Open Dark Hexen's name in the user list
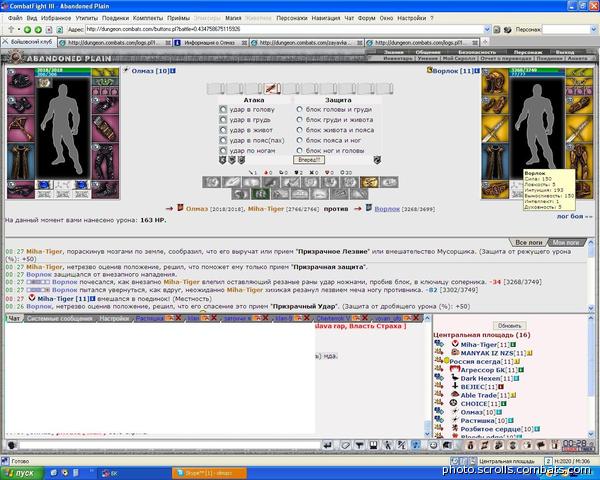Screen dimensions: 600x480 click(x=480, y=378)
